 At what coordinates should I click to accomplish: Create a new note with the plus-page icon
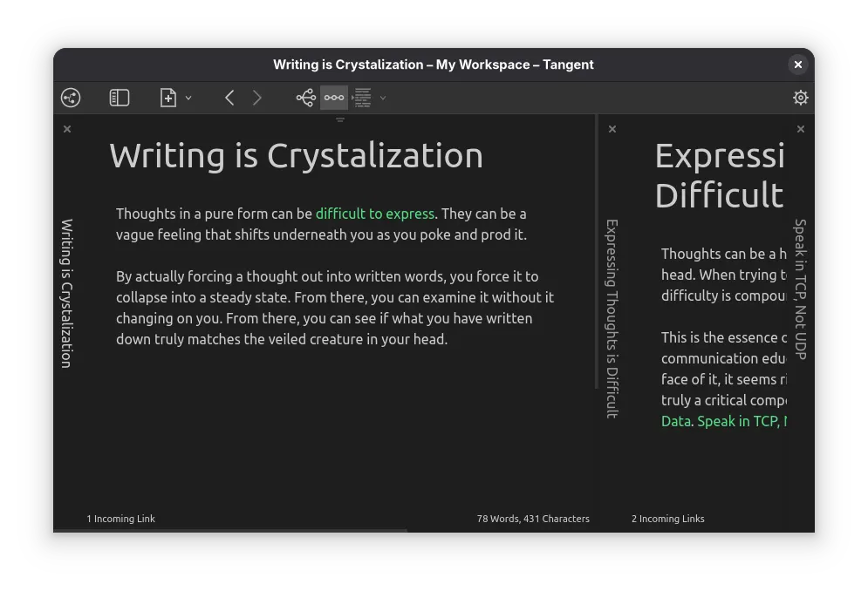[168, 98]
